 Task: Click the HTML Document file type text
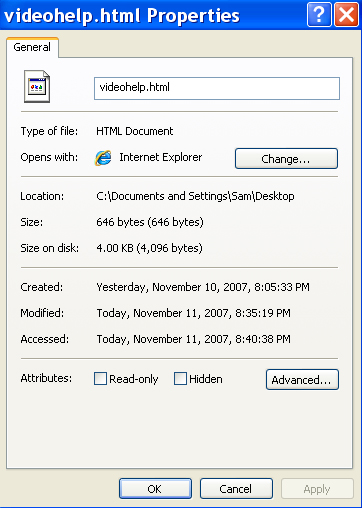(x=135, y=131)
